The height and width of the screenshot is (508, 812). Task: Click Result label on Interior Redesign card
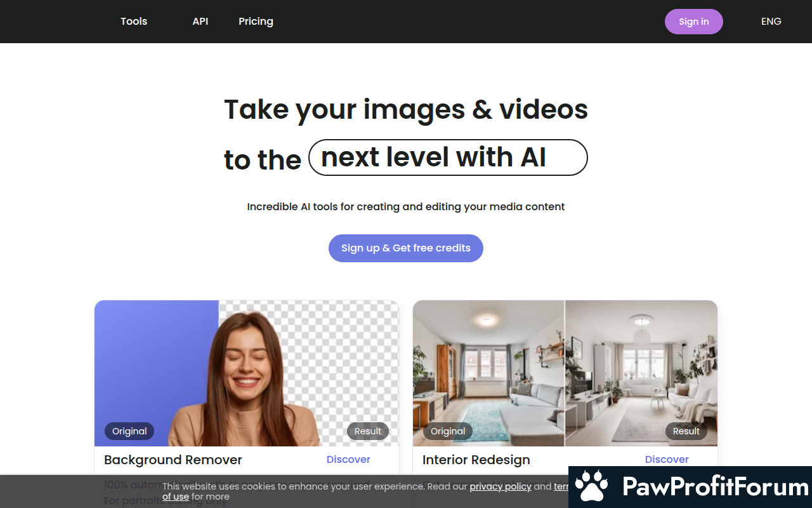(x=686, y=431)
